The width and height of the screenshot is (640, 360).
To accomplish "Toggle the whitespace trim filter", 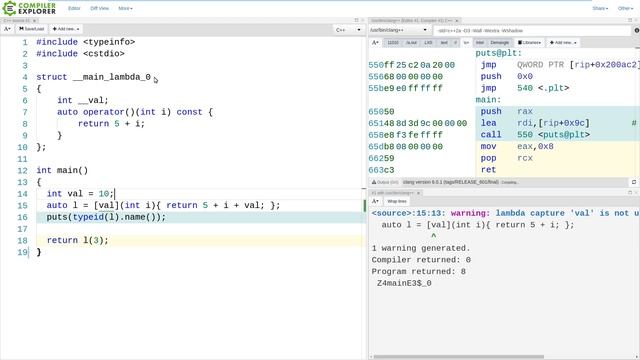I will pos(466,42).
